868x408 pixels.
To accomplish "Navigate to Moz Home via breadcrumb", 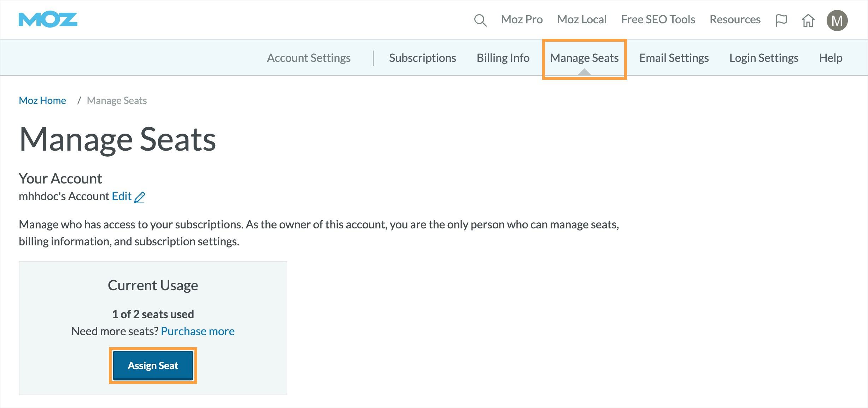I will pos(42,100).
